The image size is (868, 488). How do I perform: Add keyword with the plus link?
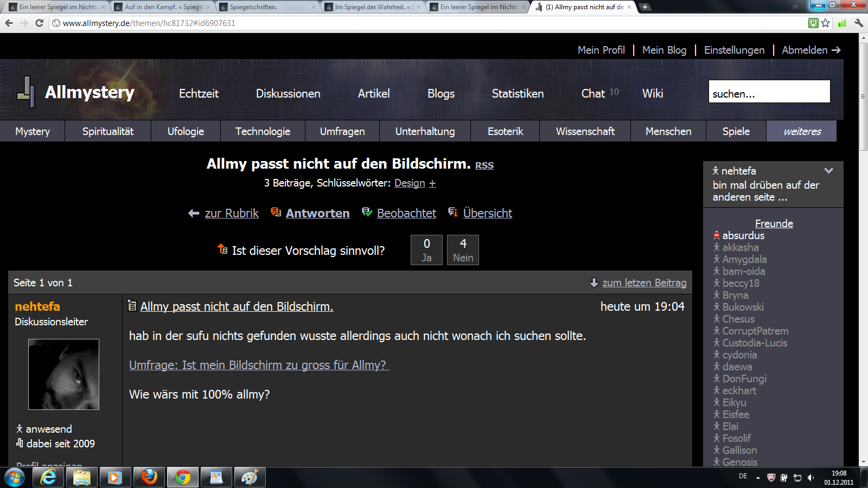click(x=432, y=183)
